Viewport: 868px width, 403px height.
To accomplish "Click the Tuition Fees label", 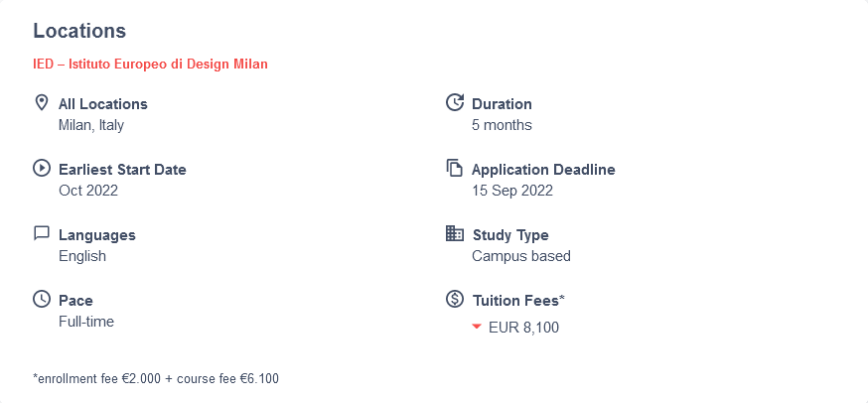I will [x=518, y=301].
